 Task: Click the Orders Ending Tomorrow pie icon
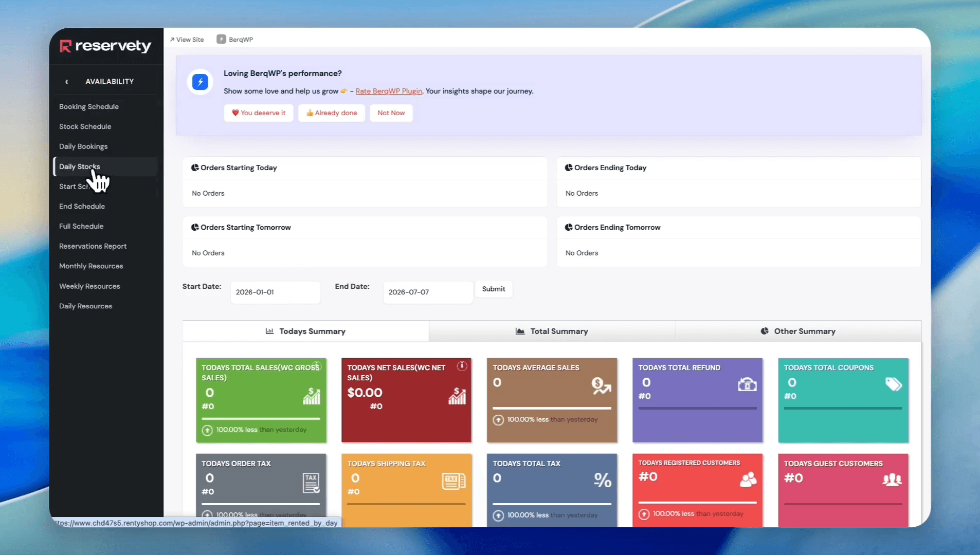click(569, 227)
